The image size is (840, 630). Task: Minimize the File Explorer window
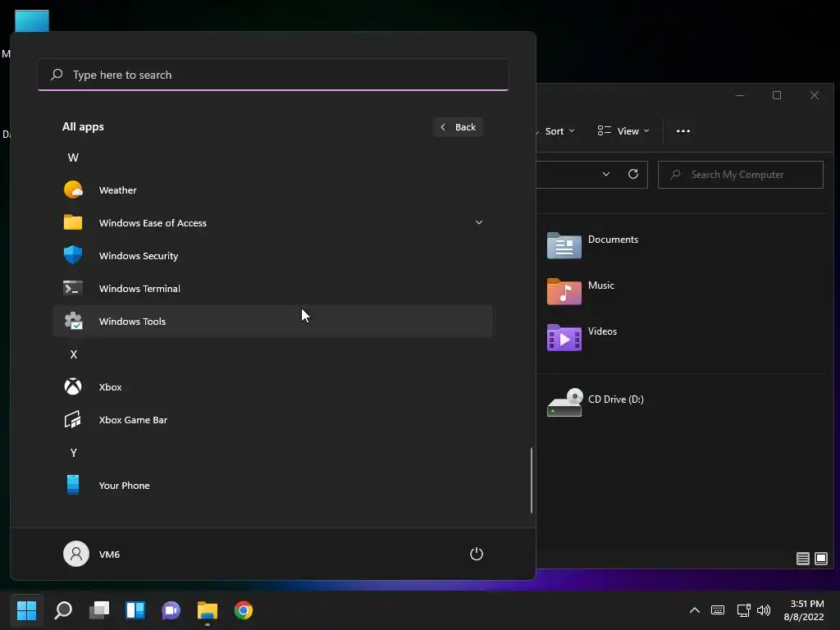740,95
